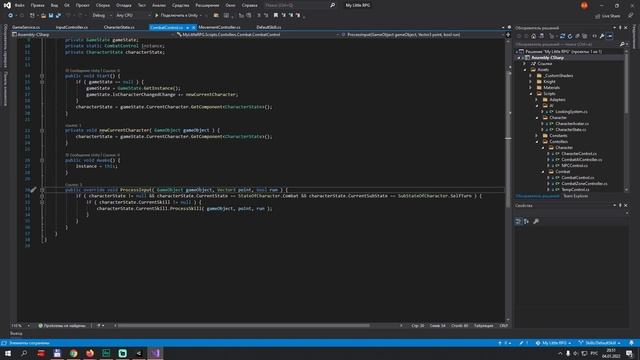Click the Properties wrench icon in Solution Explorer
This screenshot has height=360, width=640.
pos(602,36)
